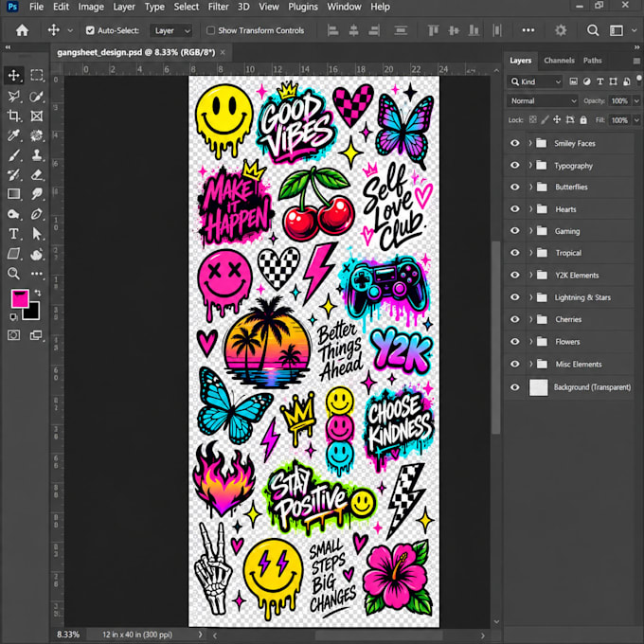Switch to the Paths tab
The height and width of the screenshot is (644, 644).
[x=592, y=61]
